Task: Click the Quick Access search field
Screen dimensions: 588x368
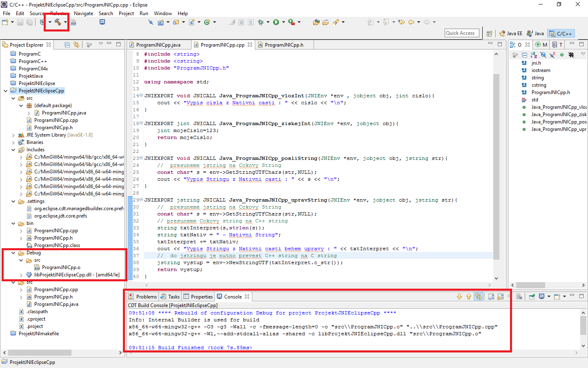Action: pyautogui.click(x=462, y=33)
